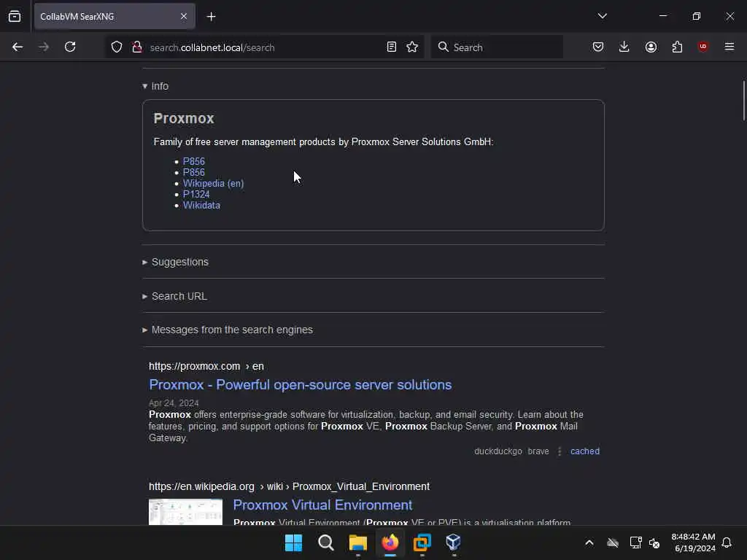The height and width of the screenshot is (560, 747).
Task: Open Windows taskbar Search
Action: point(326,542)
